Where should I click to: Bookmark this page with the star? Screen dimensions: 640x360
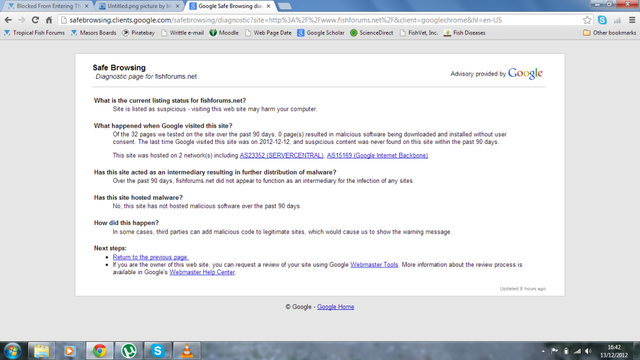point(587,20)
